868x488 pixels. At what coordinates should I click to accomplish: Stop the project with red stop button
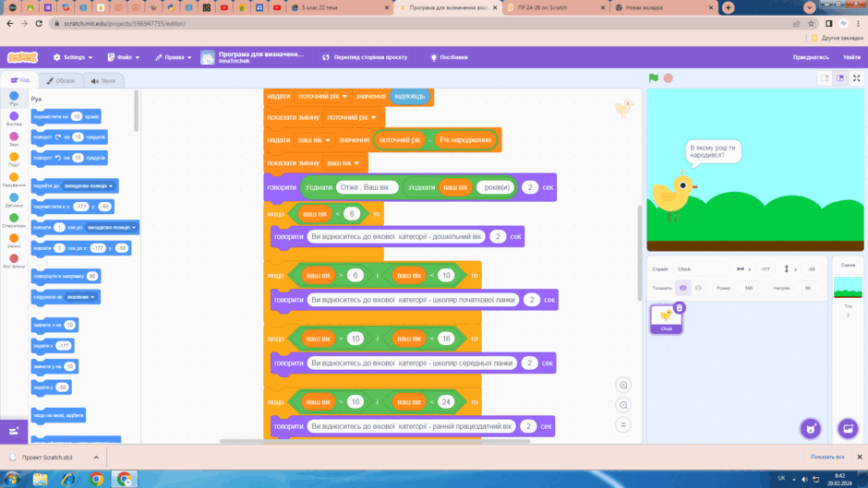tap(669, 78)
